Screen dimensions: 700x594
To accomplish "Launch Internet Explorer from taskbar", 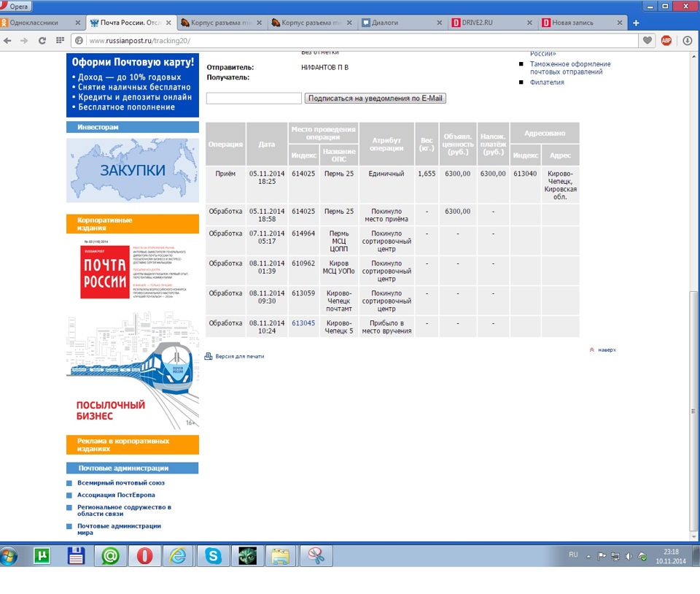I will [178, 556].
